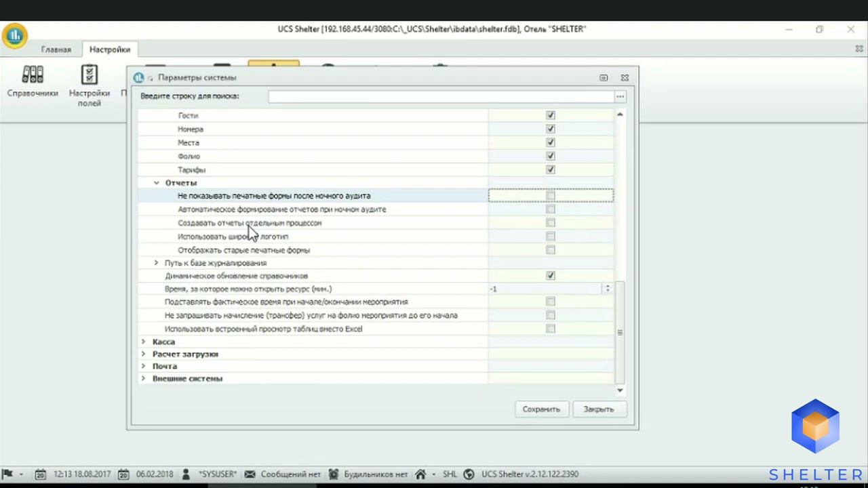Click the alarm clock icon Будильников нет
Image resolution: width=868 pixels, height=488 pixels.
(x=334, y=474)
